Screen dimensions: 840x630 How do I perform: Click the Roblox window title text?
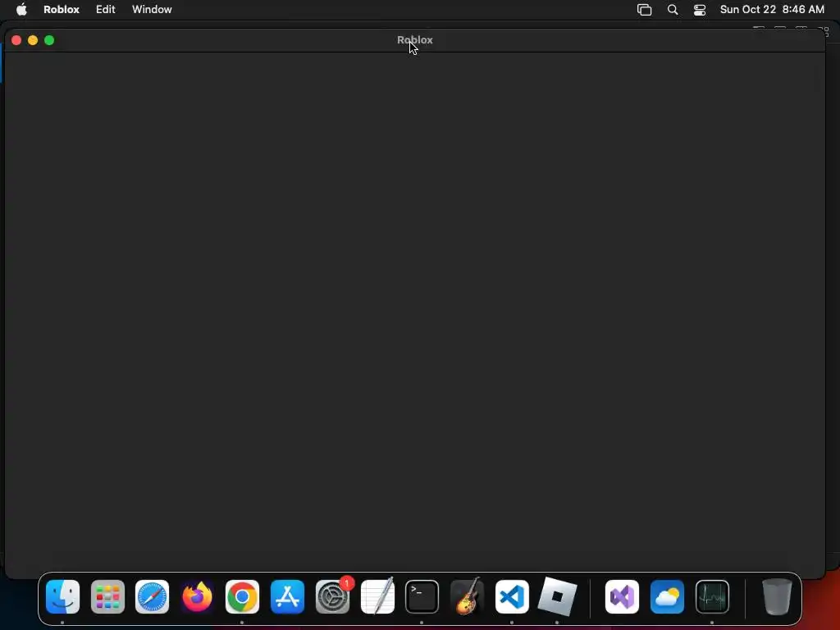click(x=414, y=39)
